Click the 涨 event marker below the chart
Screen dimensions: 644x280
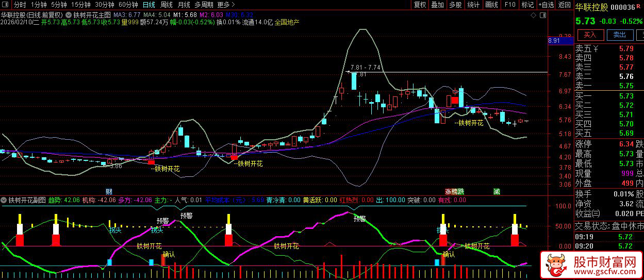pyautogui.click(x=449, y=191)
